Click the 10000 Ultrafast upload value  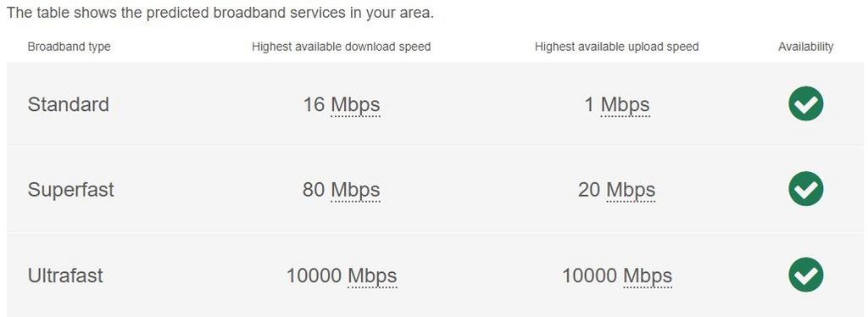pos(590,275)
